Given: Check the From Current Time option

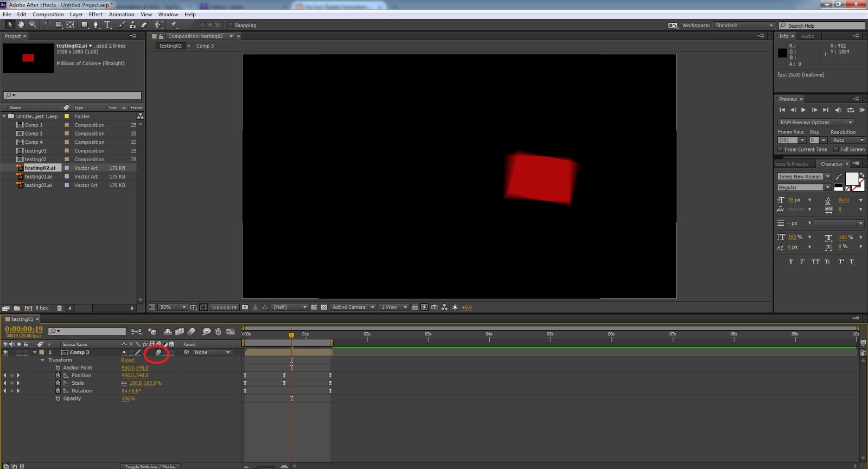Looking at the screenshot, I should (x=780, y=149).
